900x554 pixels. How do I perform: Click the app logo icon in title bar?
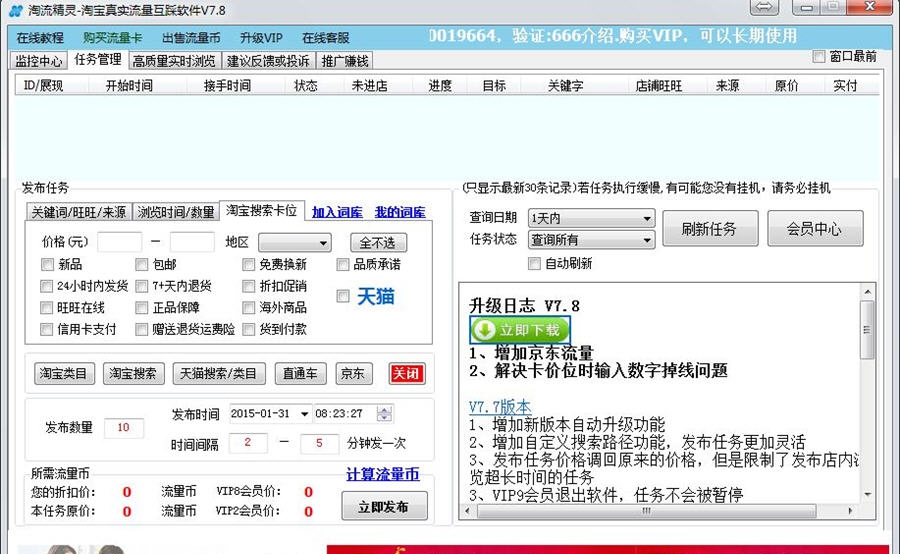[15, 10]
